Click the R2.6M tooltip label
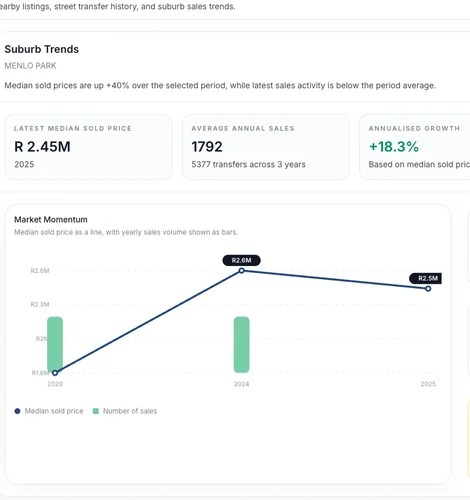470x500 pixels. pos(242,260)
